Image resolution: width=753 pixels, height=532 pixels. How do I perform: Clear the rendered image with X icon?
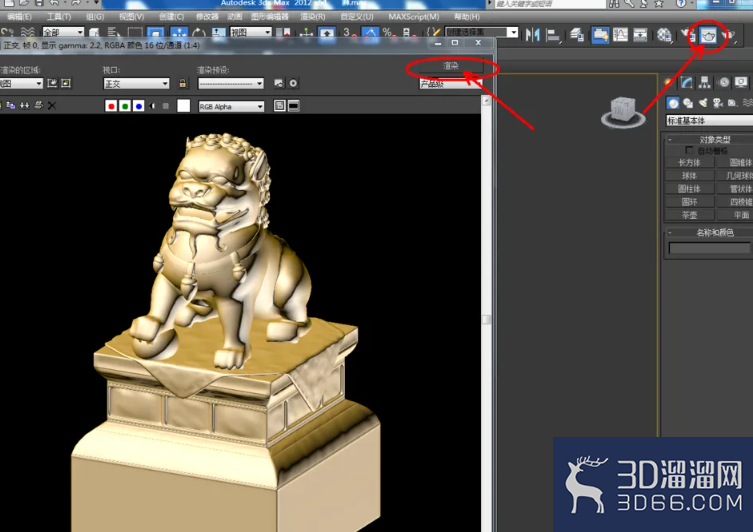pyautogui.click(x=52, y=105)
